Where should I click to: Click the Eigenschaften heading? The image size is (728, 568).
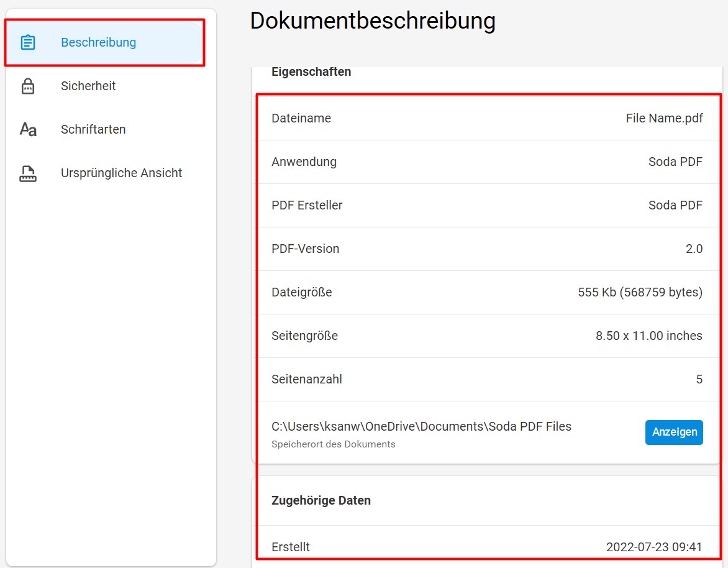311,71
